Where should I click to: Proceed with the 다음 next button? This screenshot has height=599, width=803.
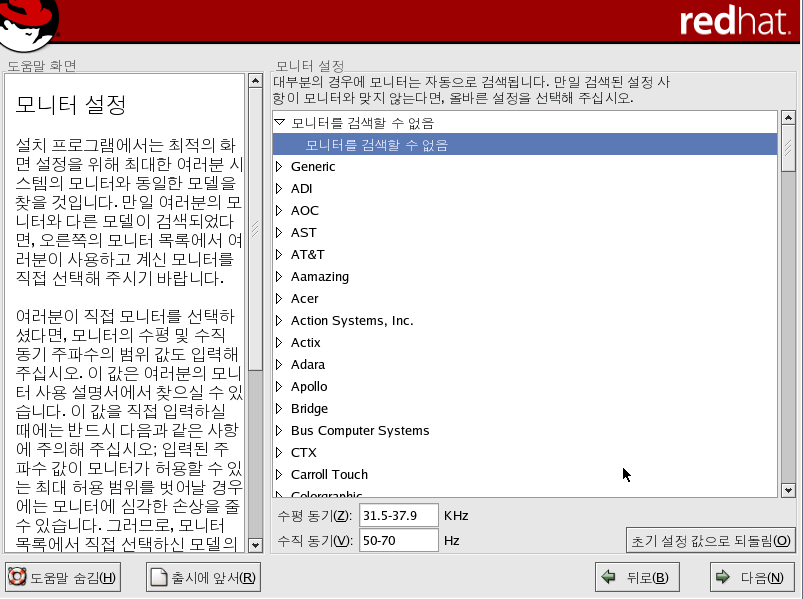pos(752,577)
